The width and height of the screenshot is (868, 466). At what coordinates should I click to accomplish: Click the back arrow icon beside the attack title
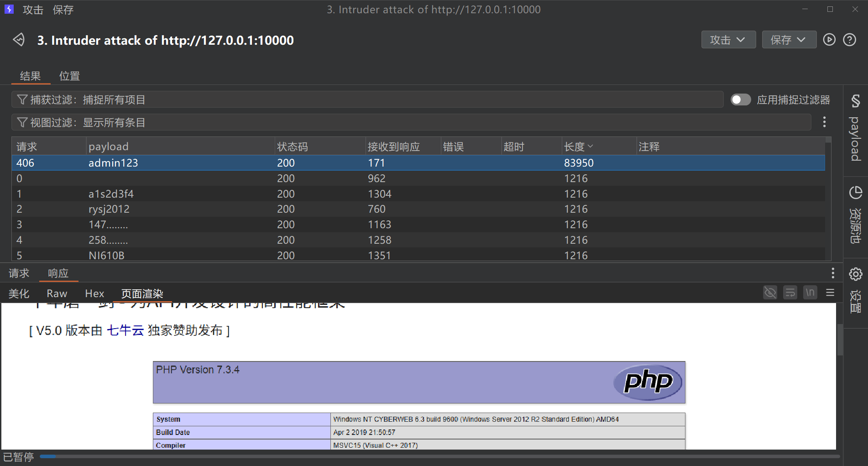pos(19,40)
